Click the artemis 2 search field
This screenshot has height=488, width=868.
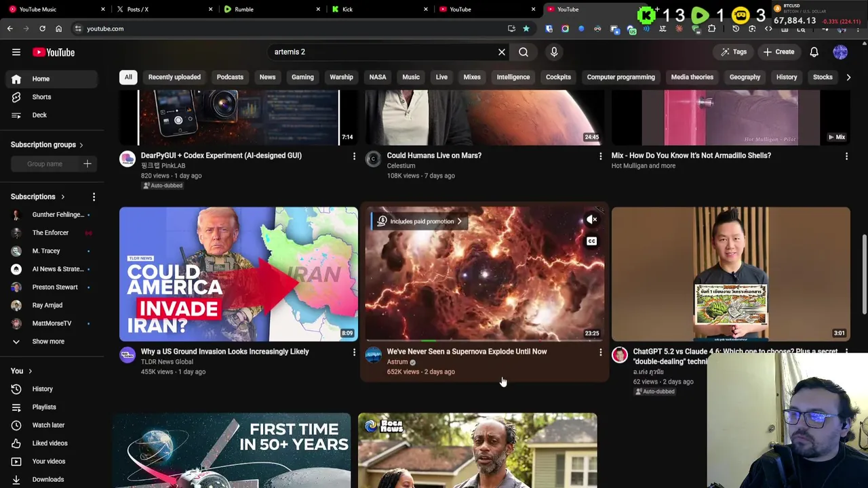383,52
